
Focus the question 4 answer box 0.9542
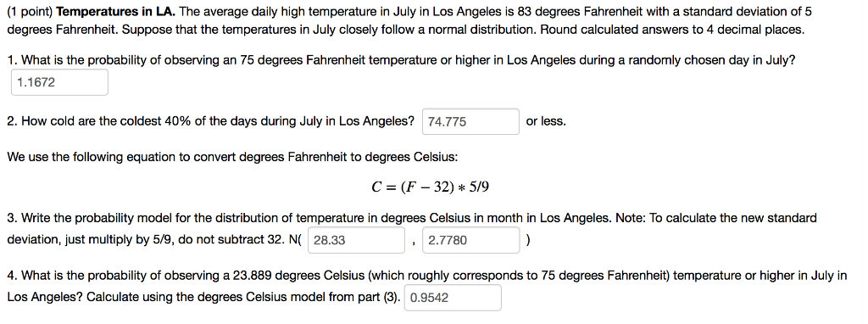[x=453, y=298]
